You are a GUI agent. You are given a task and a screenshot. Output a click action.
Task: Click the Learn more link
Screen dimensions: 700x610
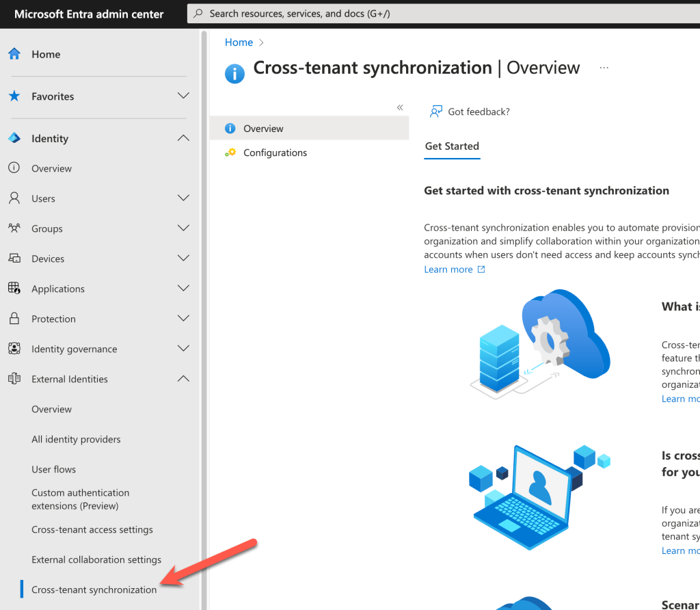pyautogui.click(x=448, y=269)
